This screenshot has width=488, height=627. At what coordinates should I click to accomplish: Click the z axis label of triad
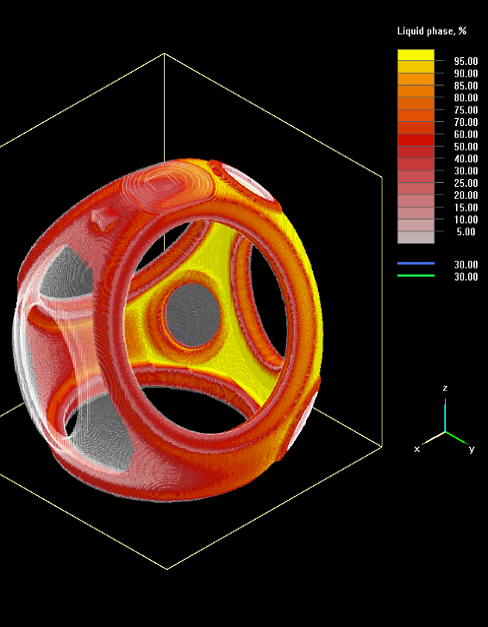445,388
